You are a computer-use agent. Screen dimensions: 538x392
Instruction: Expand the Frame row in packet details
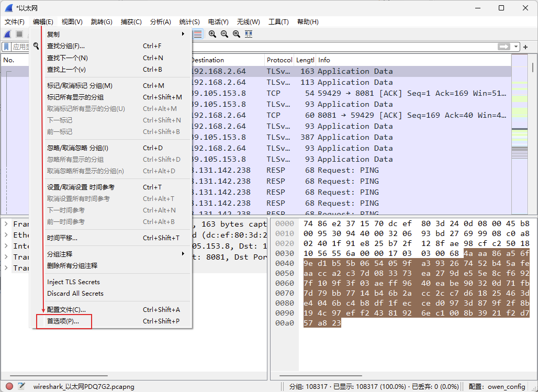pos(6,224)
